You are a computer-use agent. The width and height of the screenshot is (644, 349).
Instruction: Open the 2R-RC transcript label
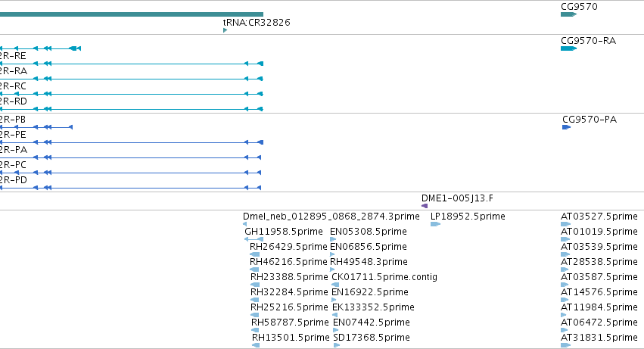pyautogui.click(x=13, y=86)
